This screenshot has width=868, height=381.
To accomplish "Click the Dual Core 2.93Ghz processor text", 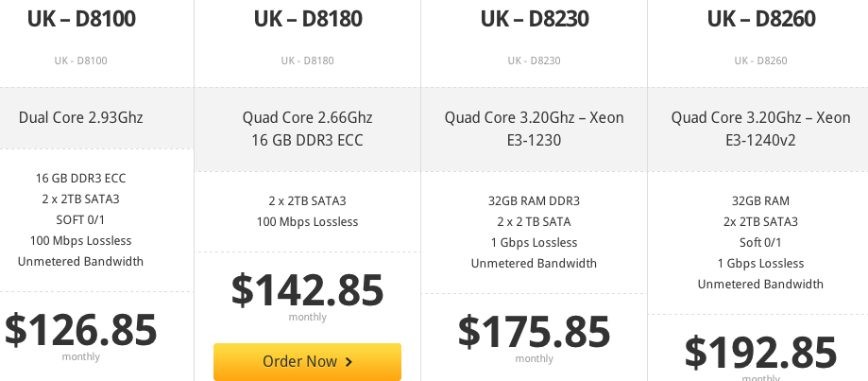I will pyautogui.click(x=80, y=118).
